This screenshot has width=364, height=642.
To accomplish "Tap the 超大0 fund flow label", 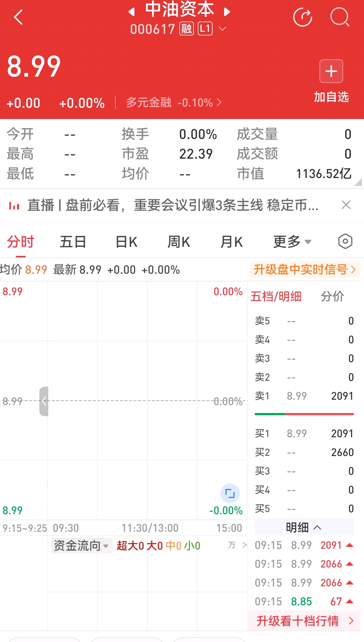I will pyautogui.click(x=130, y=546).
